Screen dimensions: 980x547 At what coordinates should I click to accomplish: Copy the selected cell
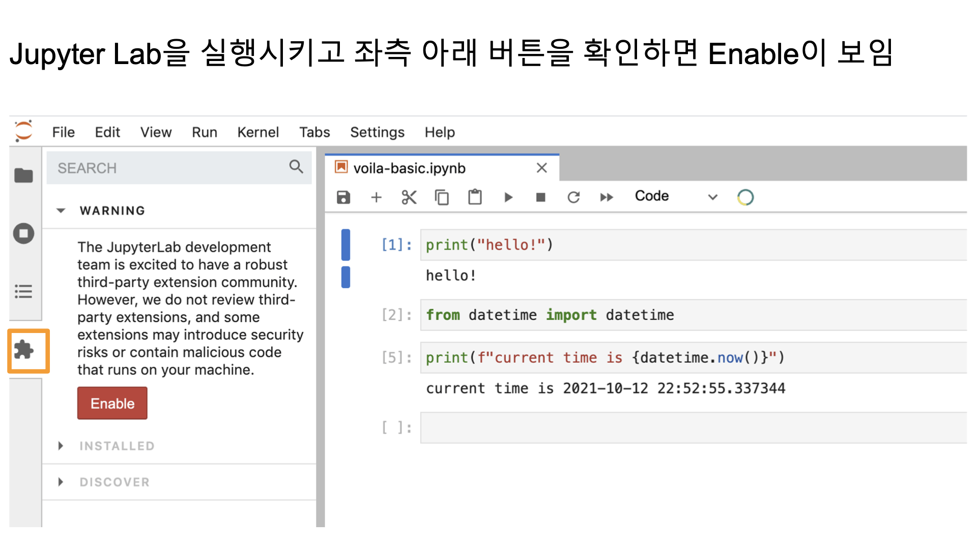pyautogui.click(x=442, y=197)
